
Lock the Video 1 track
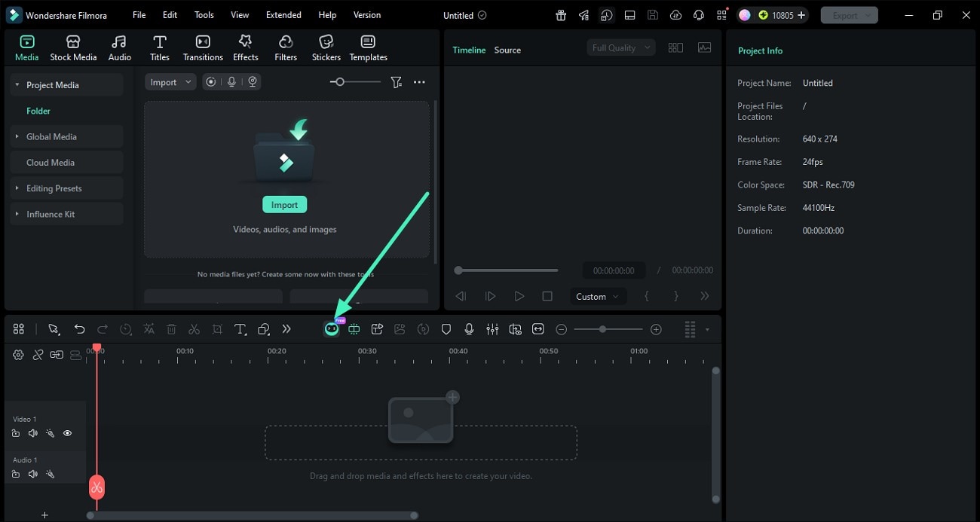pyautogui.click(x=16, y=433)
